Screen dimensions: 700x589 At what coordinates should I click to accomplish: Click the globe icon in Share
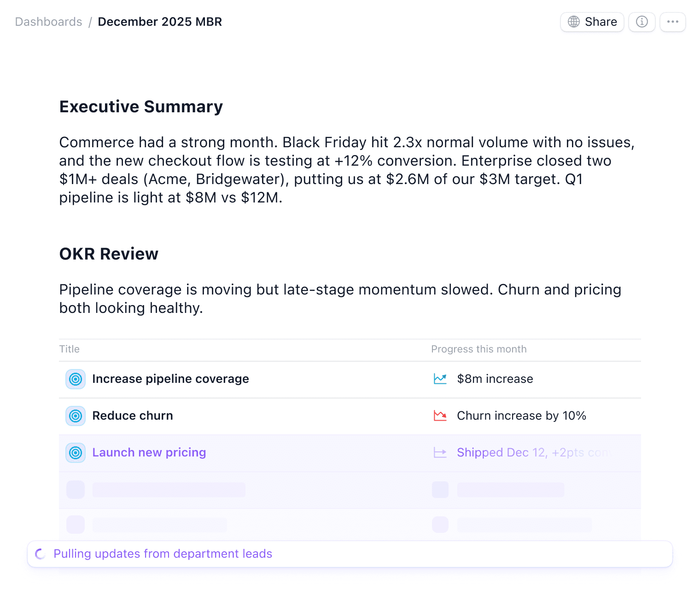(x=574, y=22)
